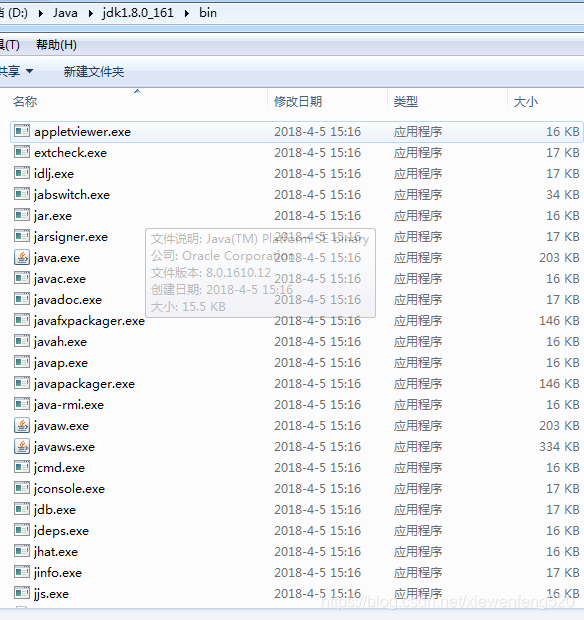Click the jcmd.exe icon
Screen dimensions: 584x620
pos(22,467)
